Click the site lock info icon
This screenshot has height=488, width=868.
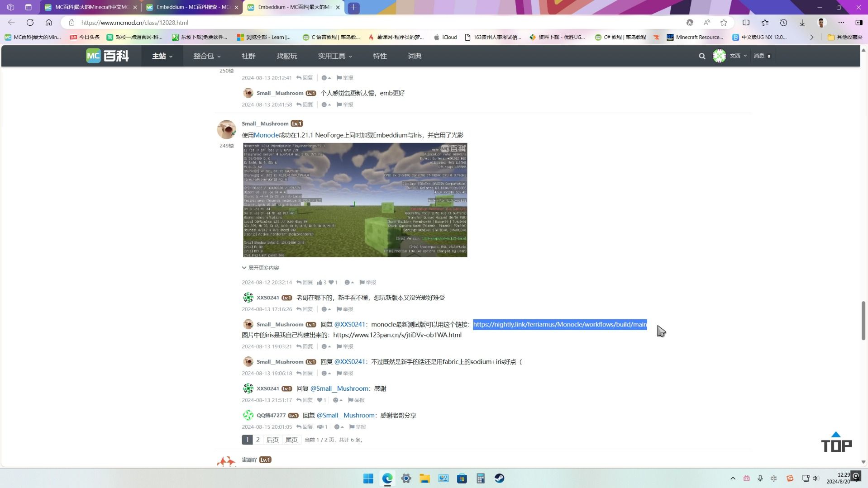tap(72, 23)
